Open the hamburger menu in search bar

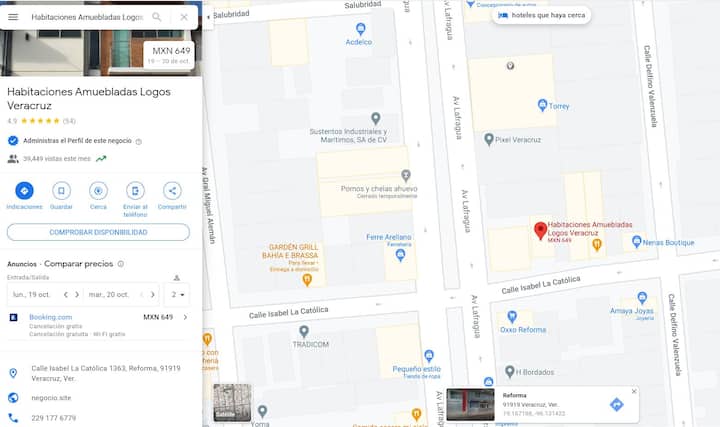tap(13, 17)
